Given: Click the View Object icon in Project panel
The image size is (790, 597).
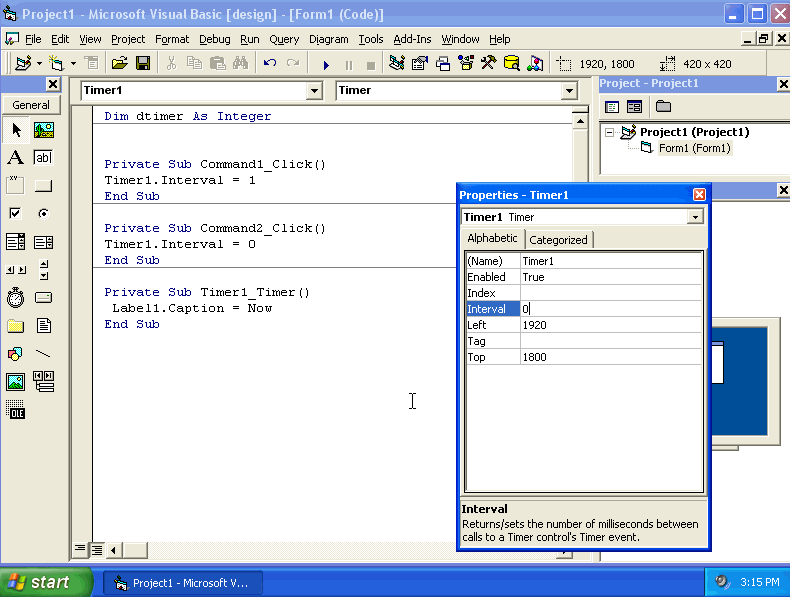Looking at the screenshot, I should click(x=633, y=107).
